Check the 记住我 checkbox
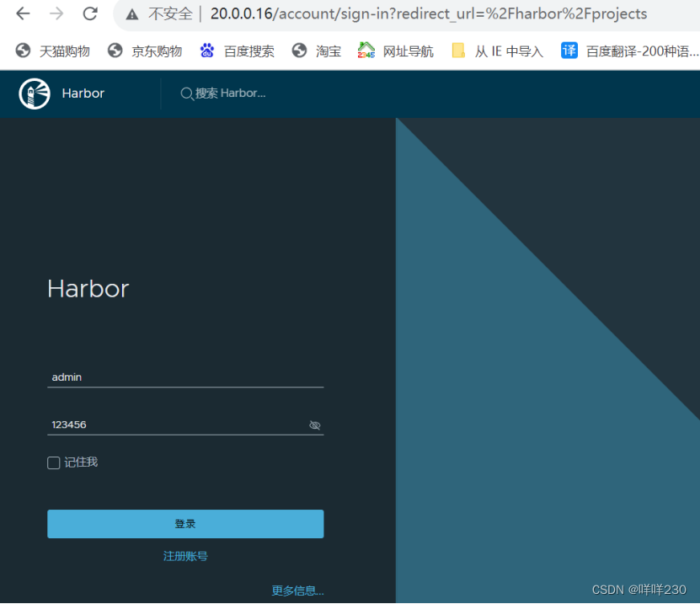Viewport: 700px width, 604px height. tap(54, 463)
